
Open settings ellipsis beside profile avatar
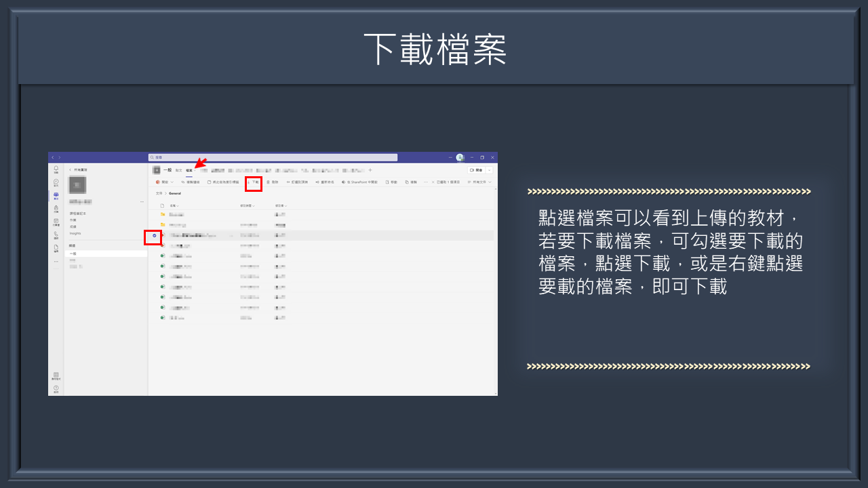click(x=450, y=157)
